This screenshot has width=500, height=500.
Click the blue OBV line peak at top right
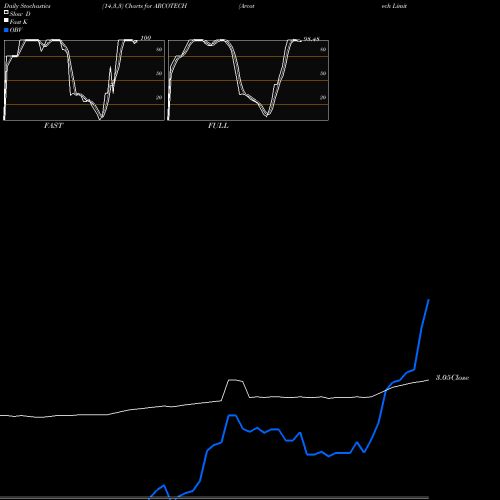(x=429, y=300)
